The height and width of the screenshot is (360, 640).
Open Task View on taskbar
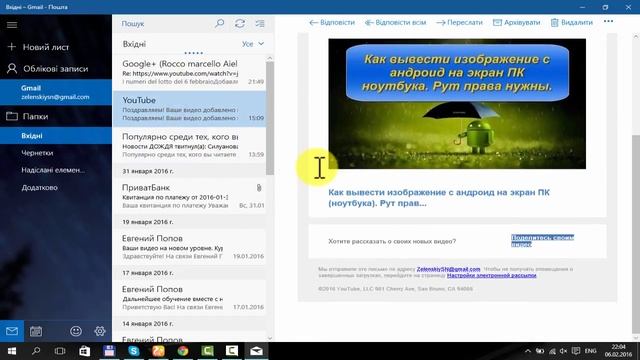(x=60, y=351)
